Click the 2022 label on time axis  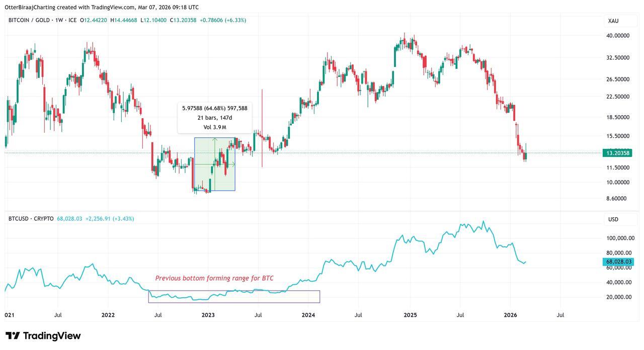click(x=108, y=315)
